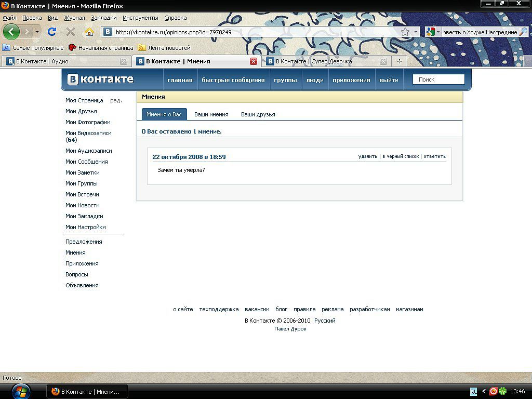This screenshot has height=399, width=532.
Task: Select the Мнения о Вас tab
Action: (164, 114)
